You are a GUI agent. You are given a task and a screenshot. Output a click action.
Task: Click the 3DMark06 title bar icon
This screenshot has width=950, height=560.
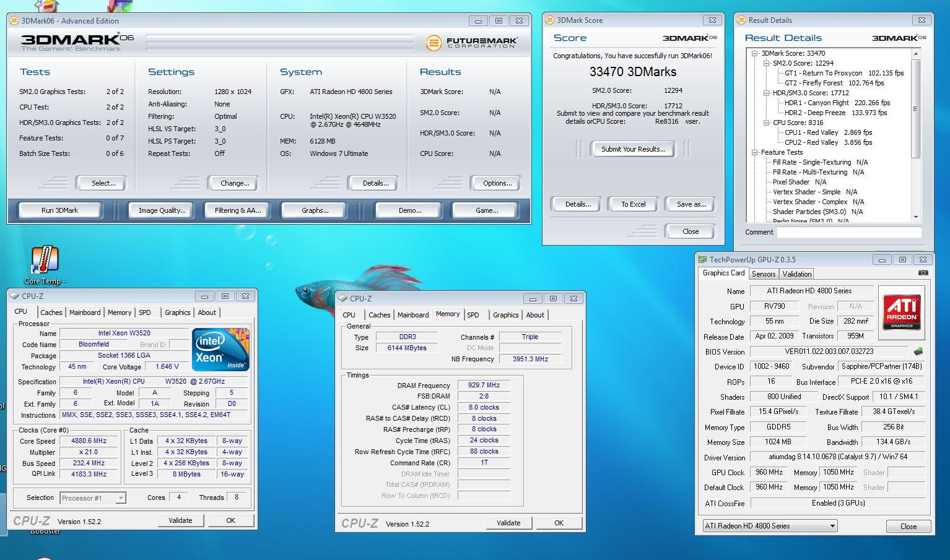pyautogui.click(x=14, y=20)
